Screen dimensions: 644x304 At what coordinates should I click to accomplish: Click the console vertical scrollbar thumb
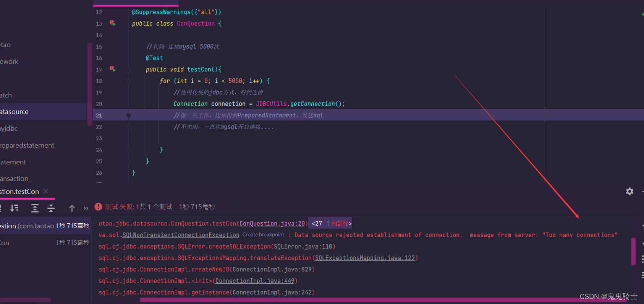633,251
